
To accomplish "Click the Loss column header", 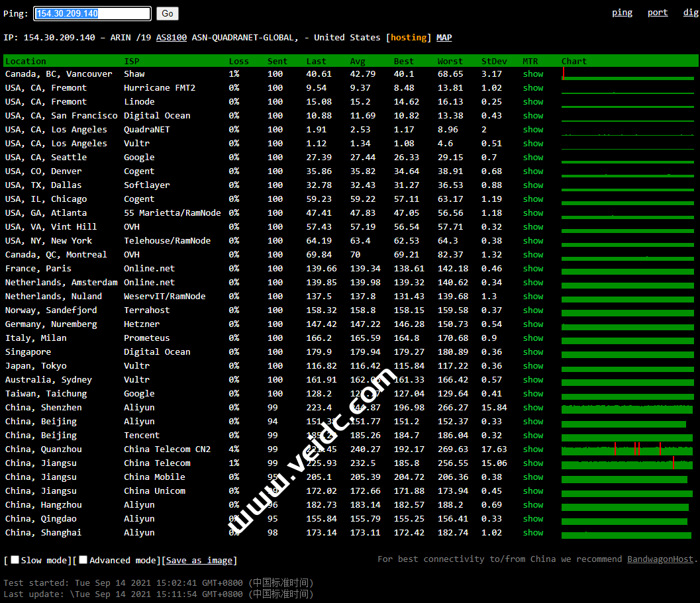I will click(x=238, y=62).
